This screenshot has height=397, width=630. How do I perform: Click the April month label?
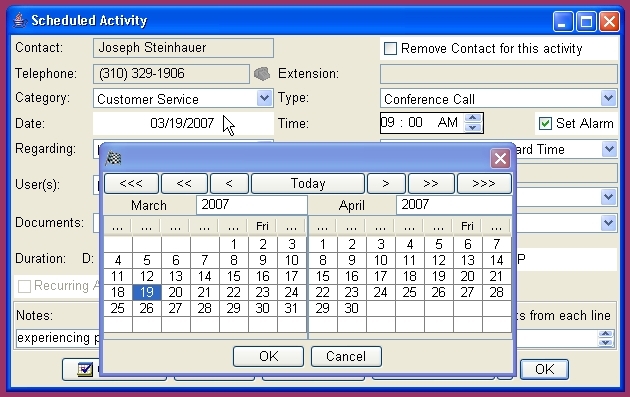pyautogui.click(x=352, y=206)
